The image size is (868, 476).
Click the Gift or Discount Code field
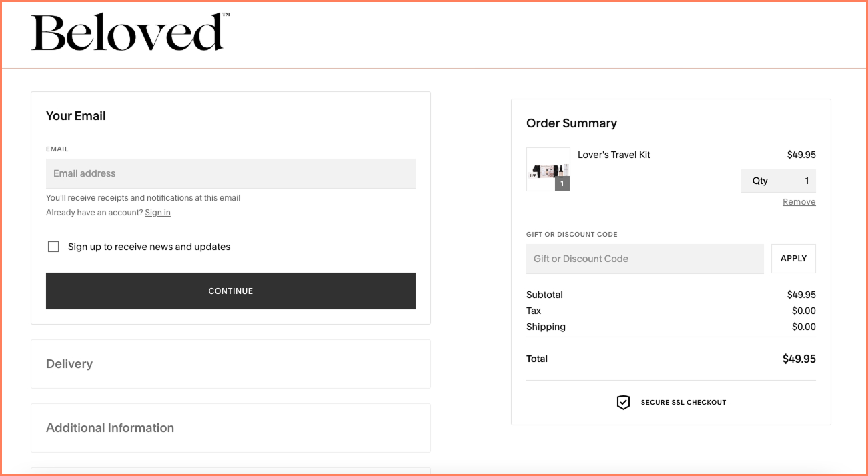(x=645, y=258)
